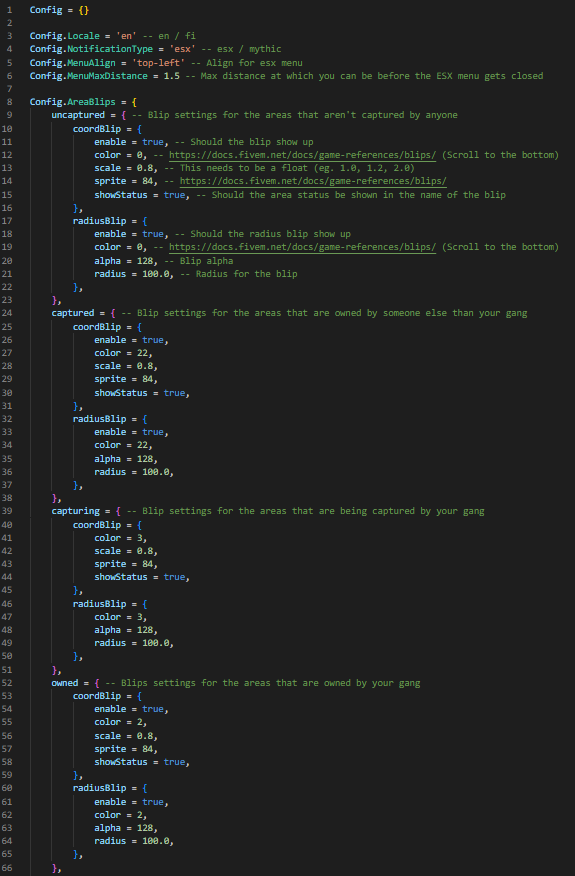Screen dimensions: 575x876
Task: Click line number 24 in the gutter
Action: [7, 313]
